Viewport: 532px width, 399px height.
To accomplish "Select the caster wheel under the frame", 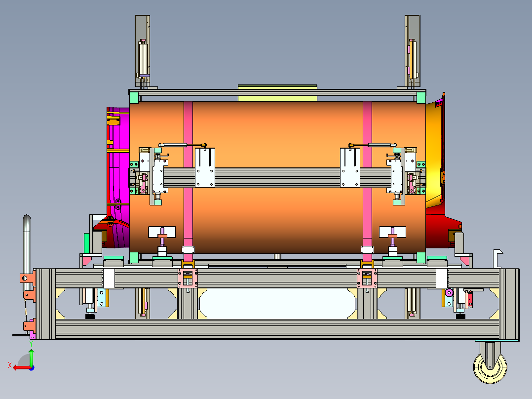I will pyautogui.click(x=490, y=367).
